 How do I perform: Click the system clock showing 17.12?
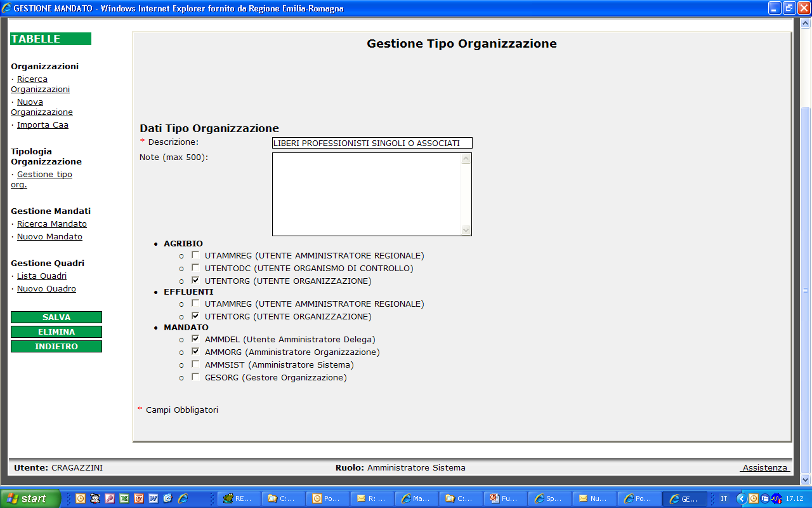click(x=794, y=498)
